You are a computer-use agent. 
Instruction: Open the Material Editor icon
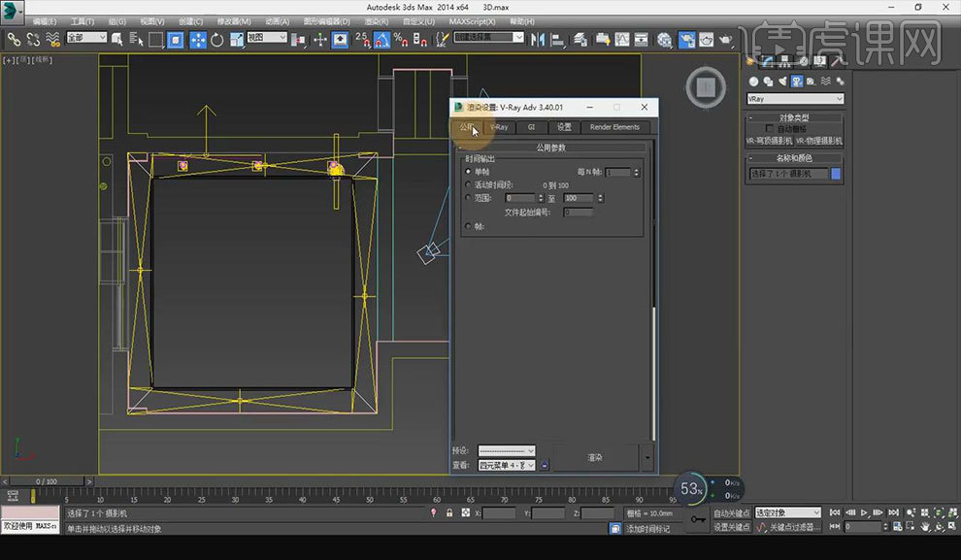point(664,40)
